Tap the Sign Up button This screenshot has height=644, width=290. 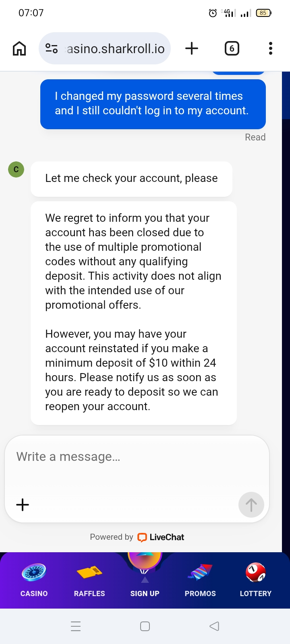145,580
